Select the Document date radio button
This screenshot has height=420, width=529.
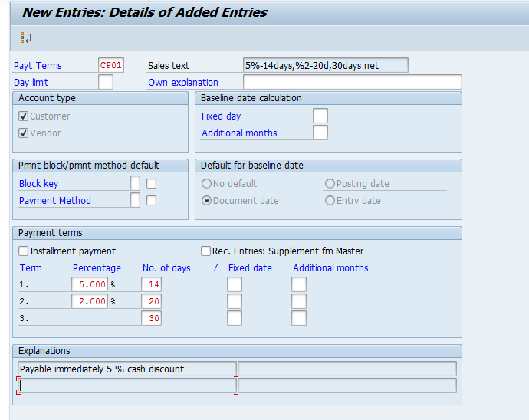(x=206, y=200)
